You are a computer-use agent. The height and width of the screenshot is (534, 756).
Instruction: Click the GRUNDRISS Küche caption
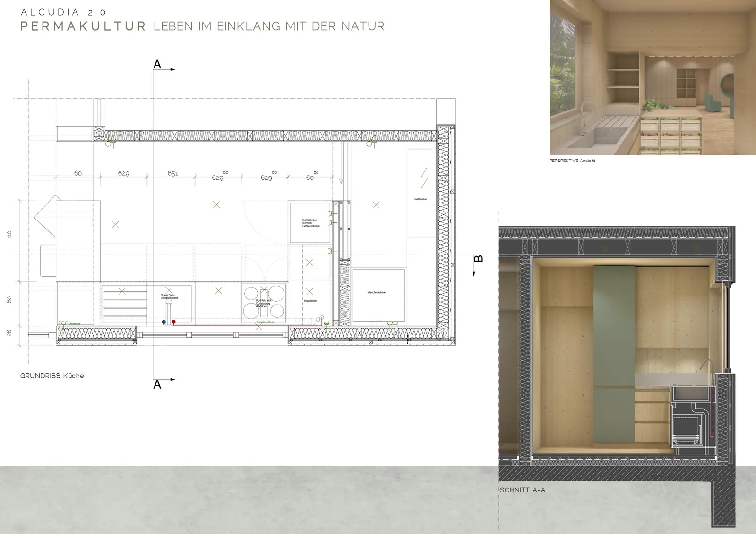coord(52,376)
